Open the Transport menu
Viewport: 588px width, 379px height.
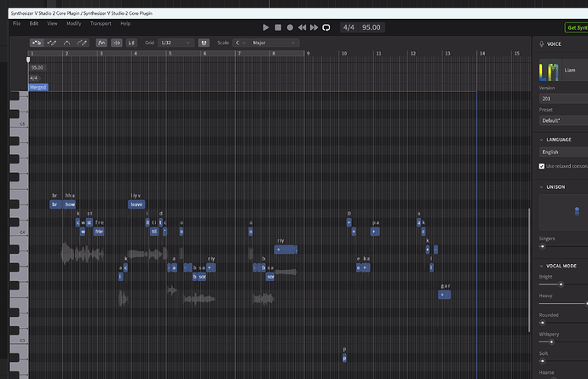pyautogui.click(x=101, y=23)
